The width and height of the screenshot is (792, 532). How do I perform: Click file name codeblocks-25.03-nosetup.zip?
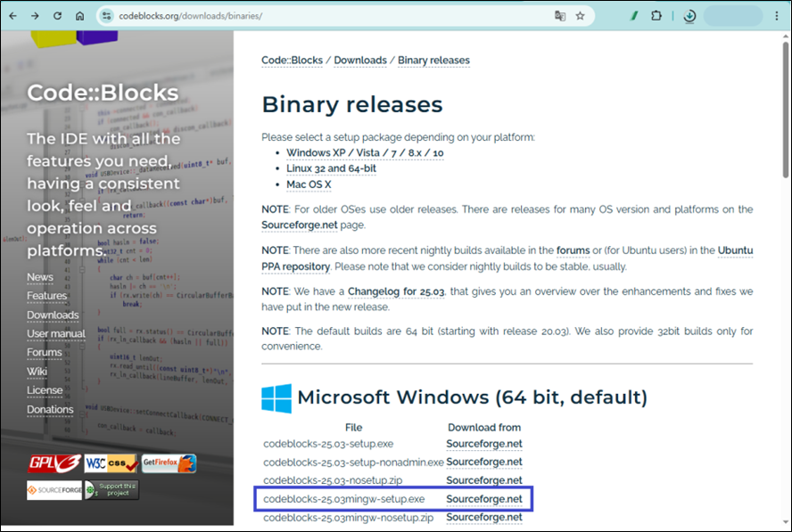click(x=333, y=480)
